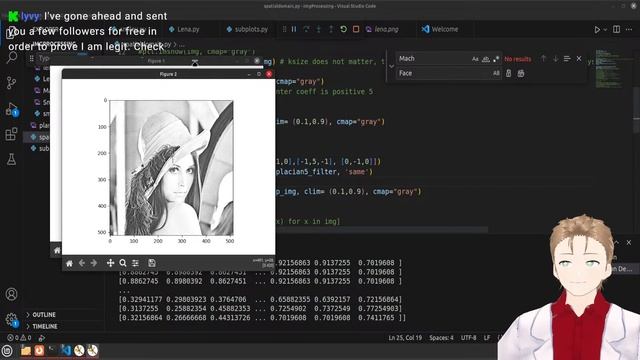Toggle Match Case in find widget

[x=475, y=59]
